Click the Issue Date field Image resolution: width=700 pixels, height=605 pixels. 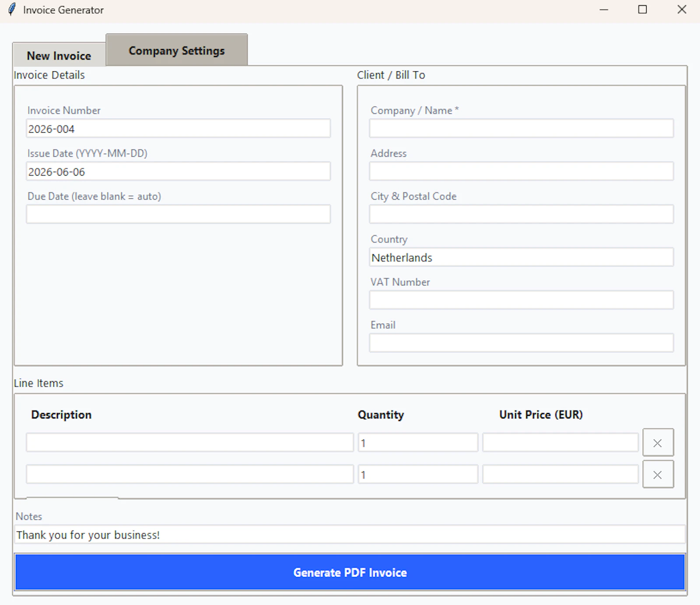178,172
